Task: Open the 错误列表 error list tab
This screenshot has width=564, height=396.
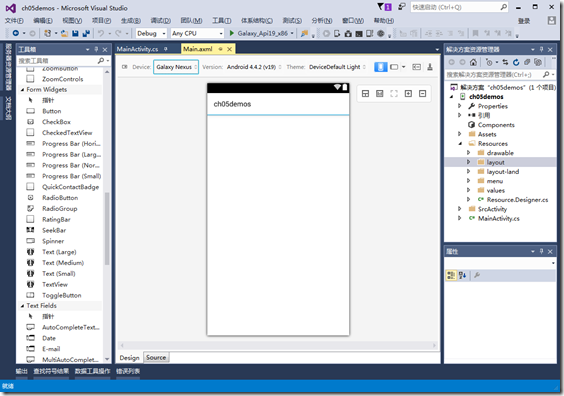Action: click(x=128, y=371)
